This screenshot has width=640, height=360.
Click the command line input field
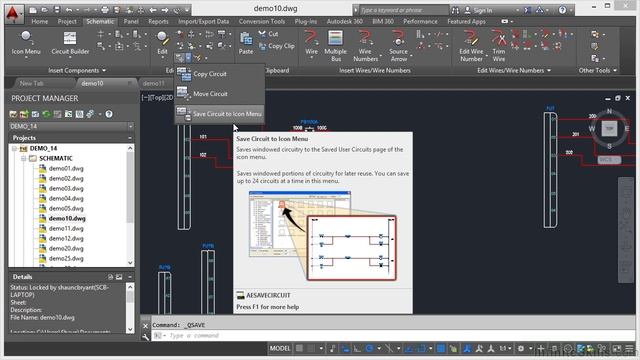[392, 336]
